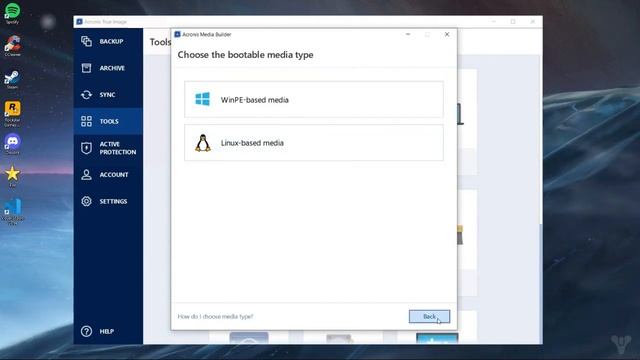This screenshot has height=360, width=640.
Task: Click the Backup copy icon
Action: [86, 41]
